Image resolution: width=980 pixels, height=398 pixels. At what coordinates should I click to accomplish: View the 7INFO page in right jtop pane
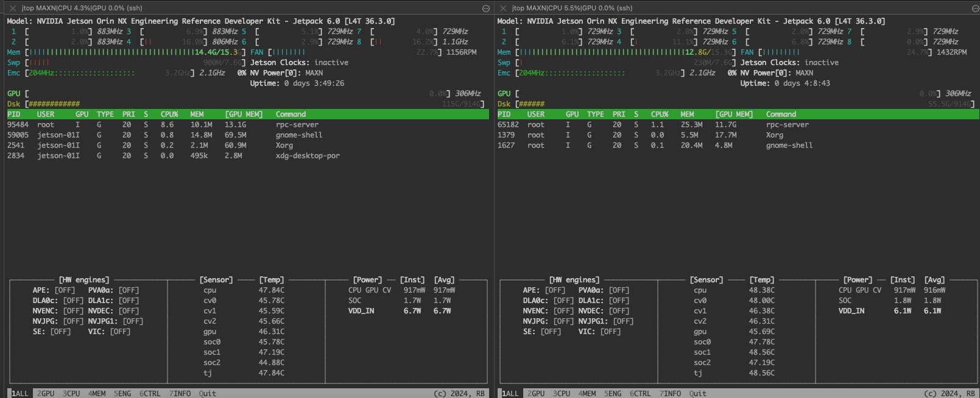670,393
